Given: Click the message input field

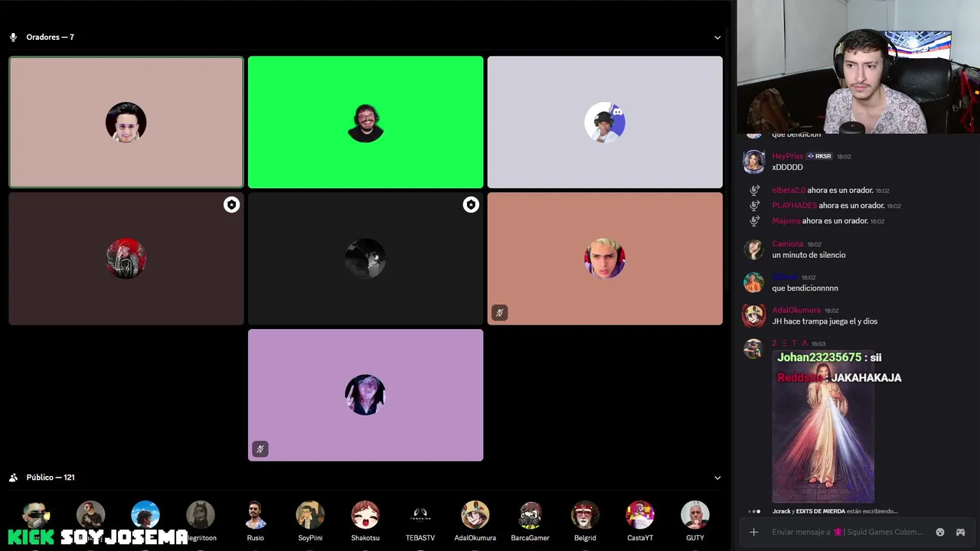Looking at the screenshot, I should [x=847, y=532].
